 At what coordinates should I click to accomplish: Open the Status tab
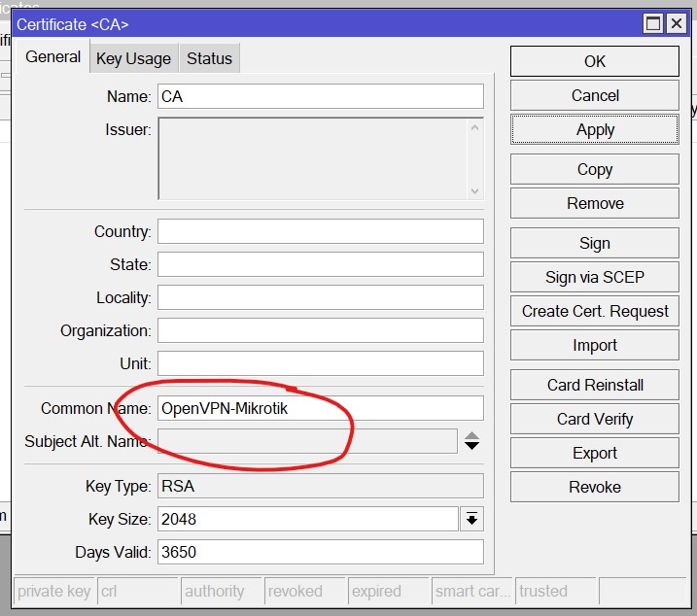[x=209, y=58]
